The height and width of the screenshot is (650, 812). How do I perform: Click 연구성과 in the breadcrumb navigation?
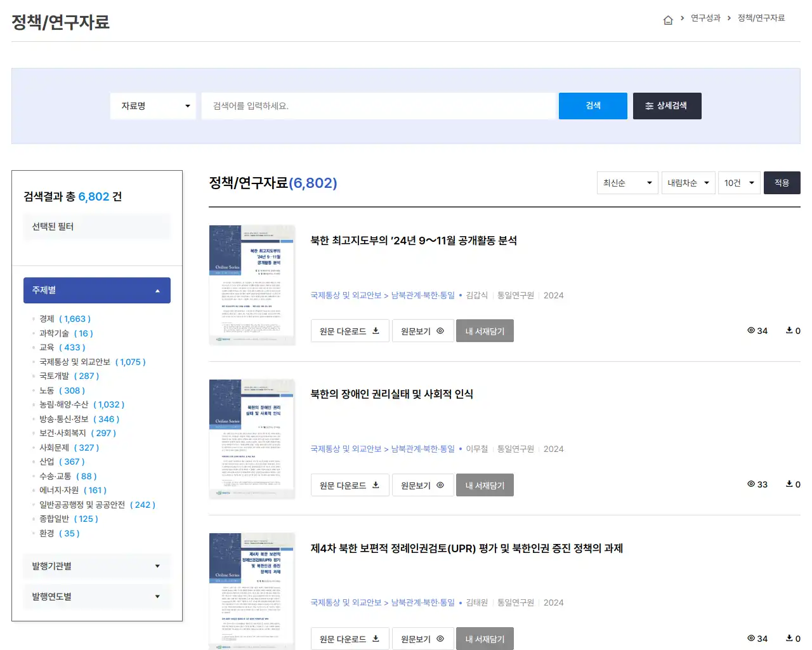[705, 19]
